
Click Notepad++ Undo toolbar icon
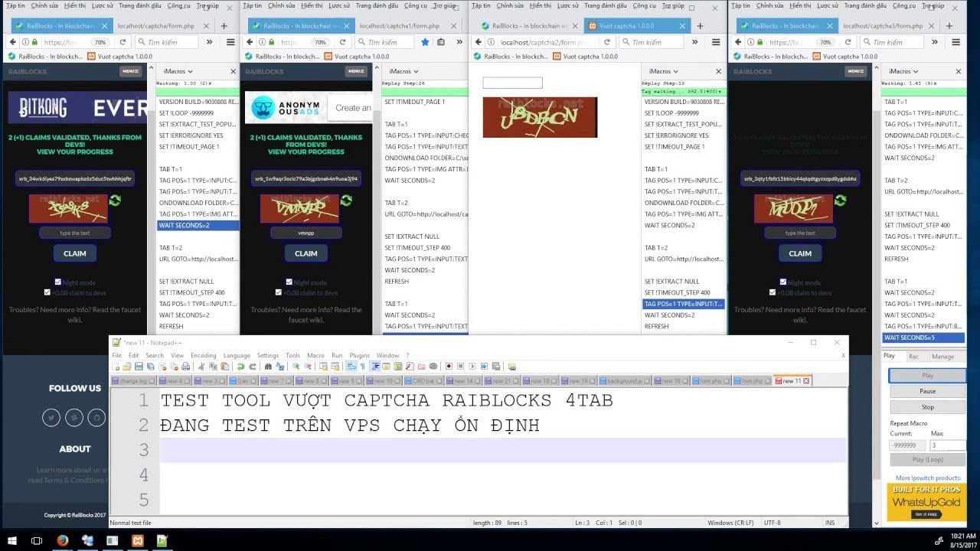240,367
